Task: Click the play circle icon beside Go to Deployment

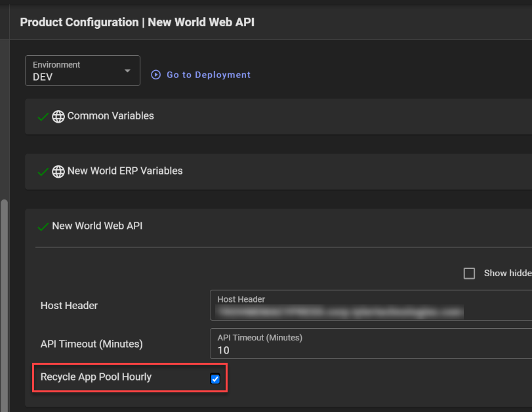Action: tap(155, 75)
